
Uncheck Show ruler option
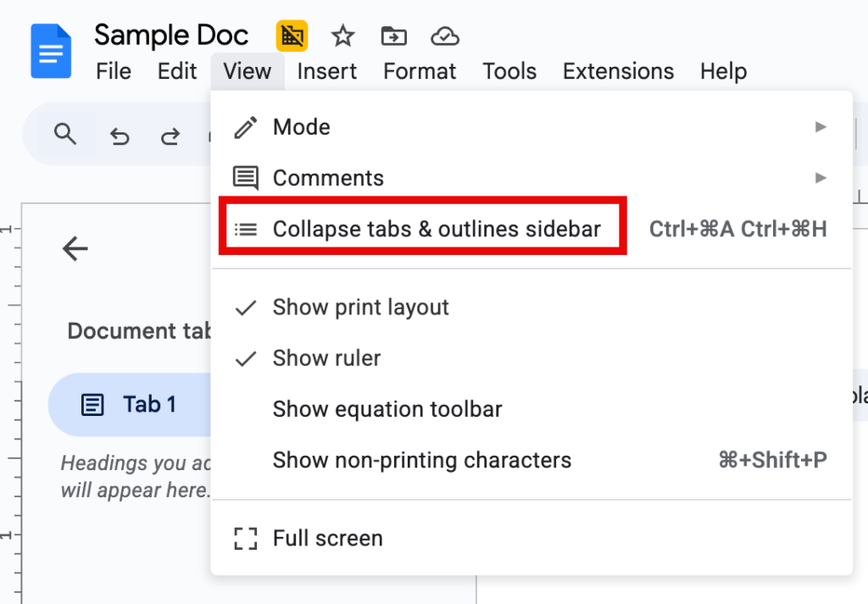[x=326, y=358]
